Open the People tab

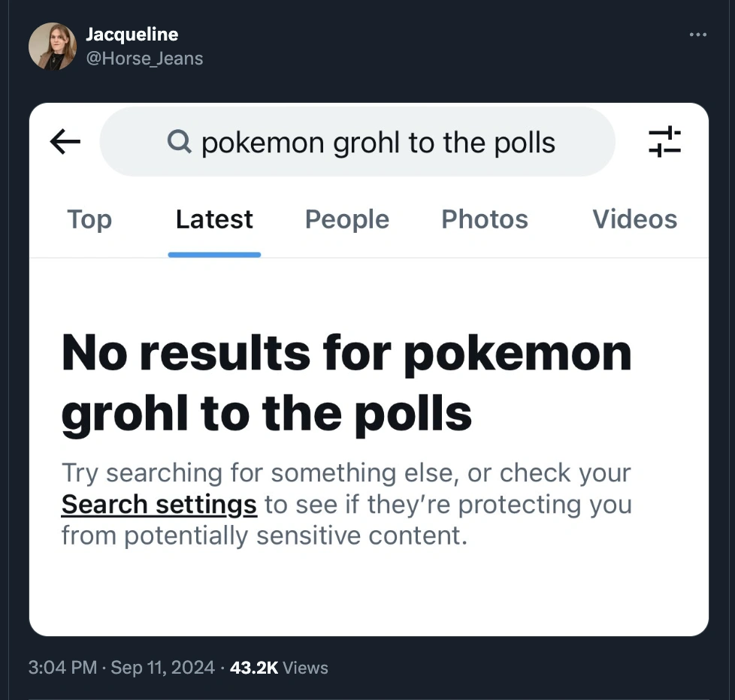346,219
